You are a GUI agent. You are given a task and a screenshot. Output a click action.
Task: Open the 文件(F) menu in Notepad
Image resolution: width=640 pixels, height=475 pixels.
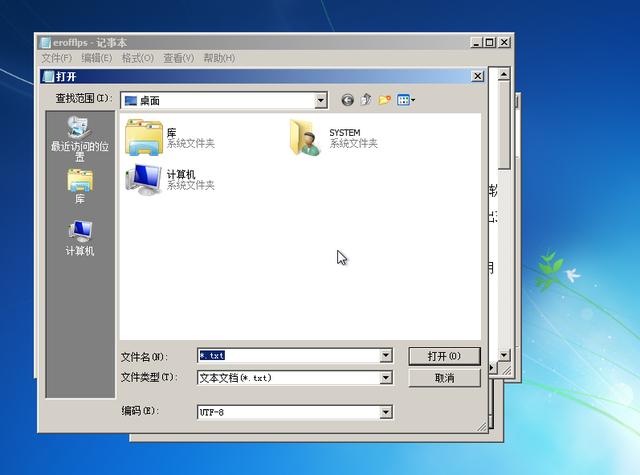coord(56,58)
